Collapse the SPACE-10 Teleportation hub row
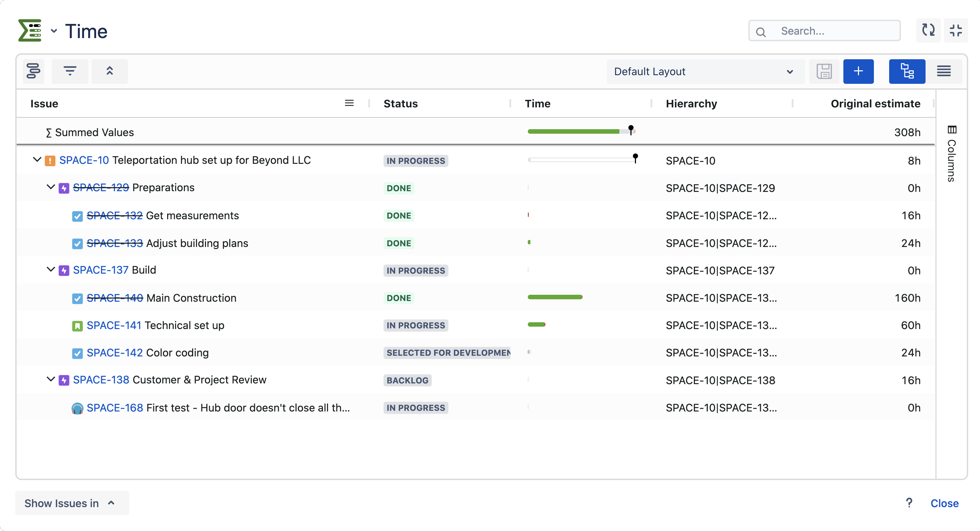This screenshot has height=531, width=980. (37, 160)
